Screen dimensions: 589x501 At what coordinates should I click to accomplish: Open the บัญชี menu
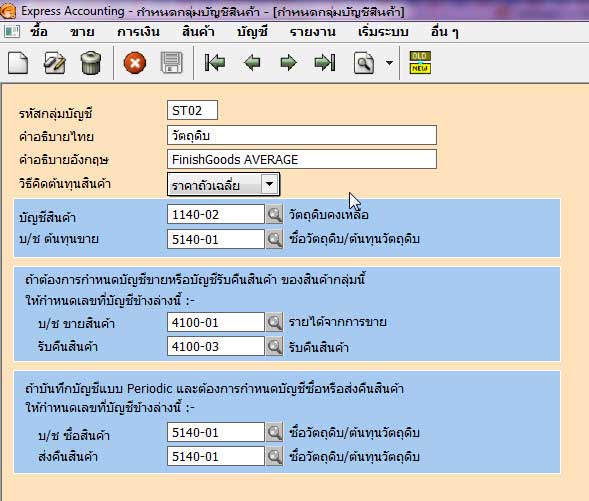(x=252, y=32)
